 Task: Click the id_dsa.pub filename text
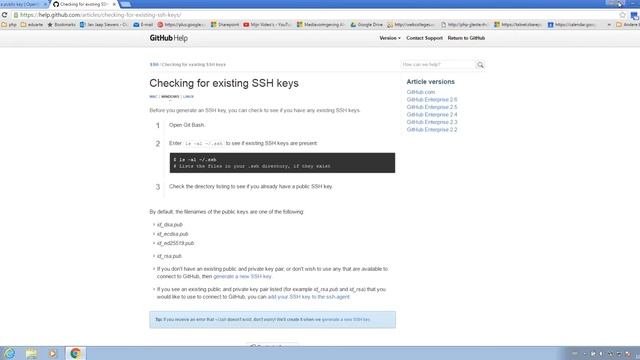click(170, 224)
